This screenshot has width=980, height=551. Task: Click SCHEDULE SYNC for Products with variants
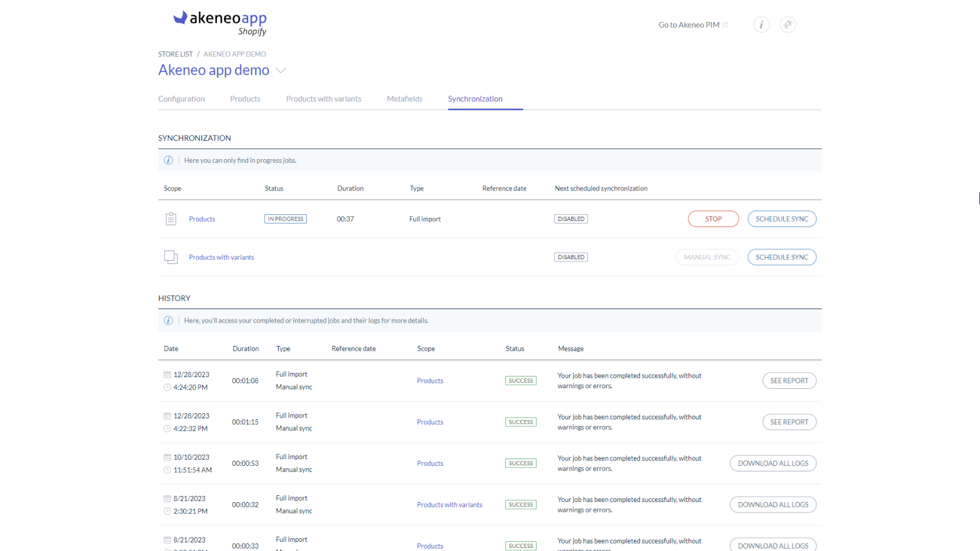click(x=782, y=257)
